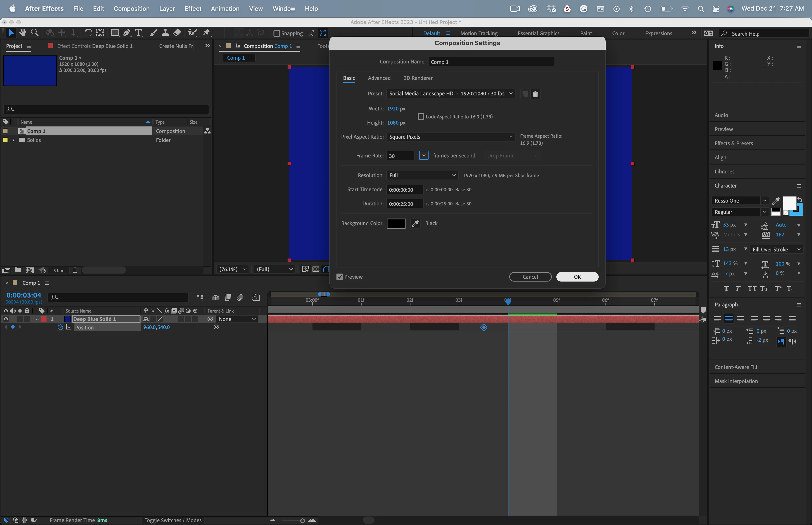Click the delete preset trash icon
This screenshot has width=812, height=525.
[535, 94]
